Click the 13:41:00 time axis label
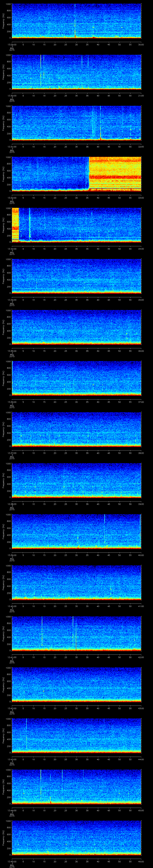 [x=12, y=657]
